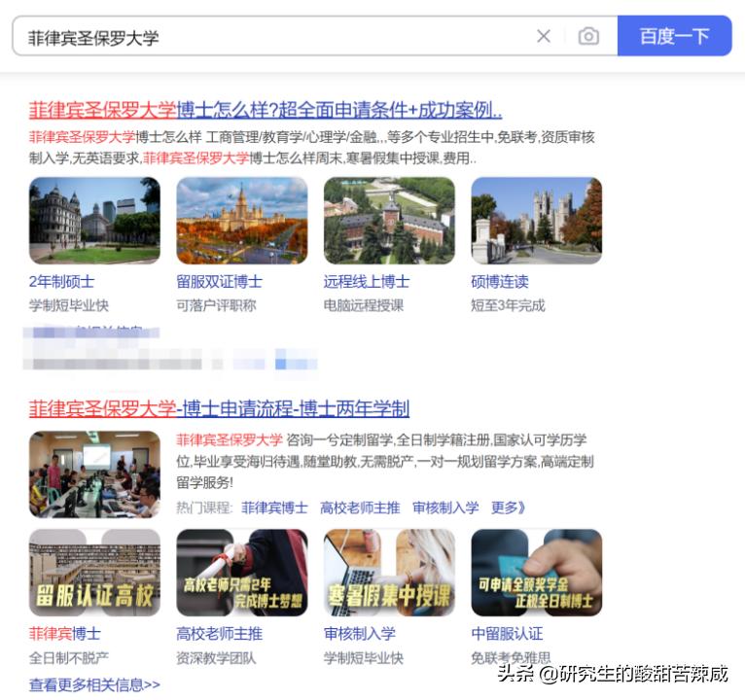The width and height of the screenshot is (745, 700).
Task: Click the text 短至3年完成
Action: point(508,305)
